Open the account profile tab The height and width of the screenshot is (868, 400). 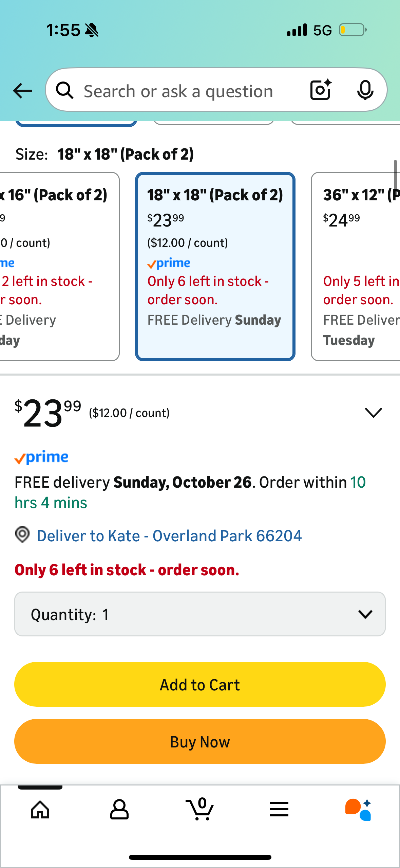tap(119, 810)
